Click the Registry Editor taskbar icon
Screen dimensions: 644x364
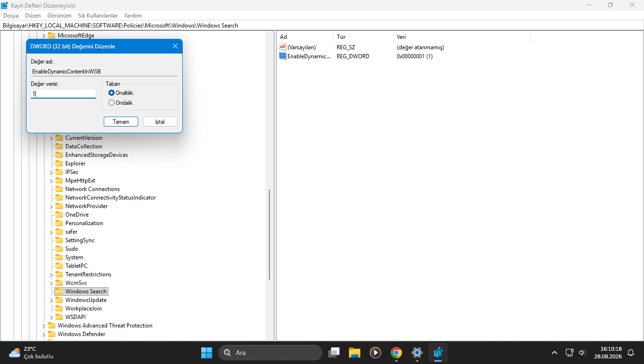(x=438, y=353)
